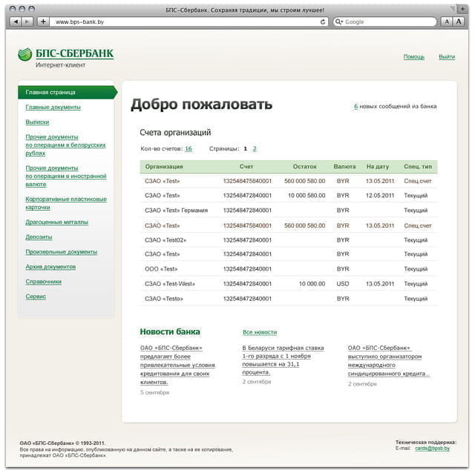Open Прочие документы по операциям в белорусских рублях
Image resolution: width=475 pixels, height=476 pixels.
(x=65, y=145)
